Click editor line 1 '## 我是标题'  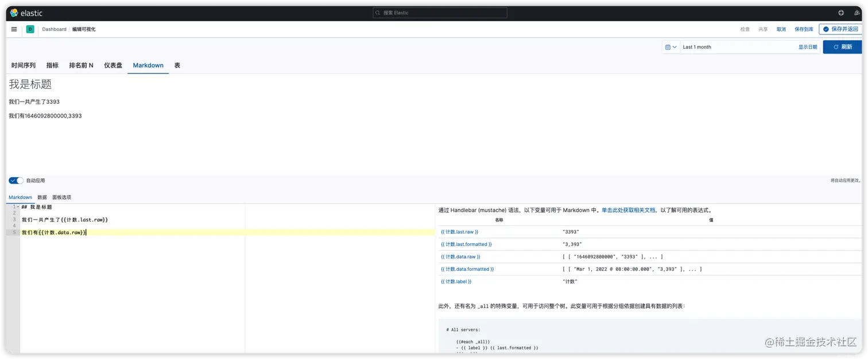(37, 207)
